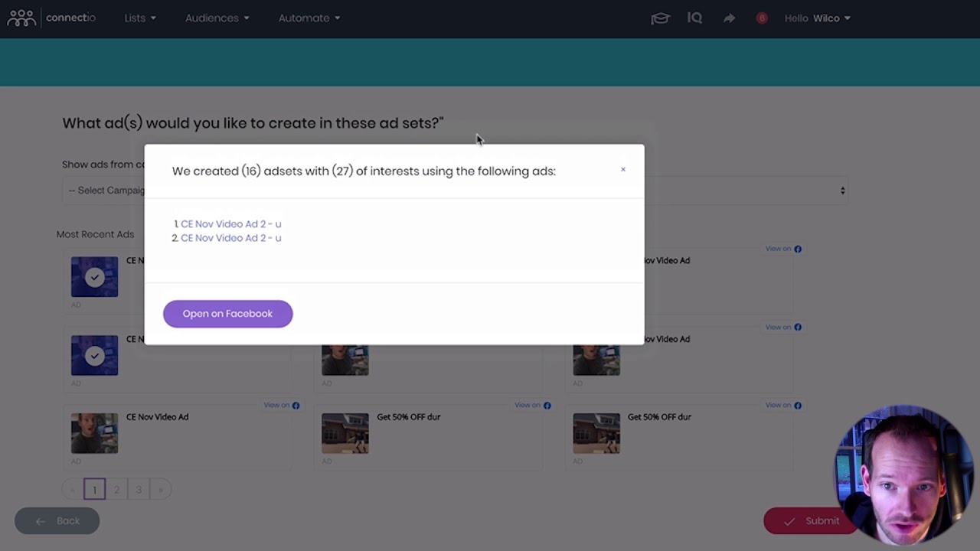The width and height of the screenshot is (980, 551).
Task: Deselect the second CE Nov ad checkmark
Action: click(94, 355)
